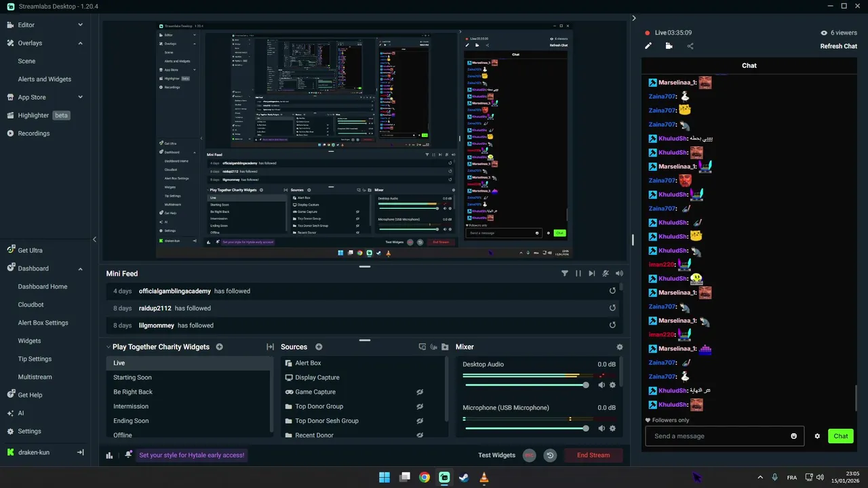The height and width of the screenshot is (488, 868).
Task: Edit stream info with pencil icon
Action: pyautogui.click(x=648, y=46)
